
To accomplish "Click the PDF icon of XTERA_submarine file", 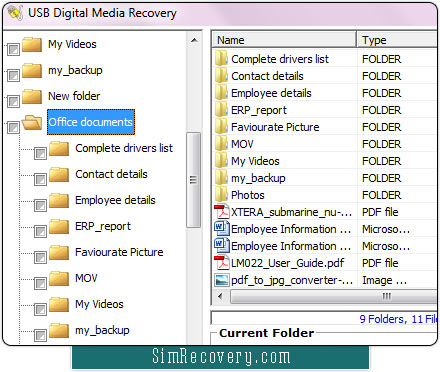I will (222, 212).
